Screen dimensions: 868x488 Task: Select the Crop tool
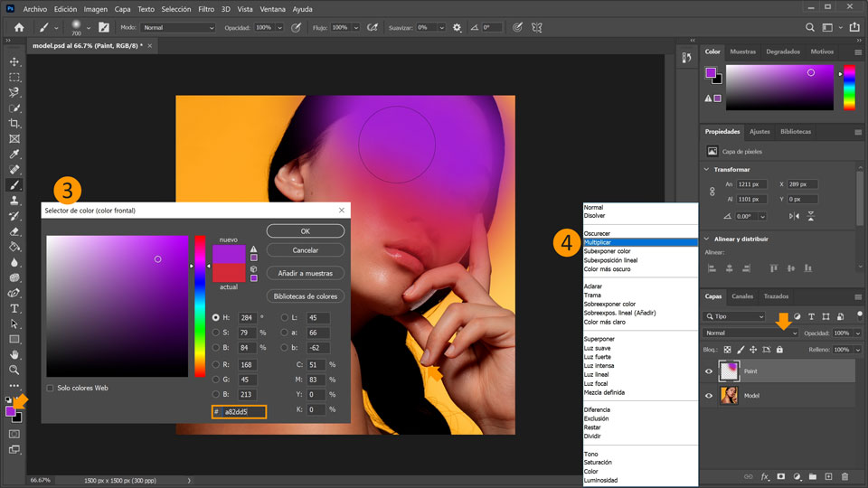tap(14, 123)
